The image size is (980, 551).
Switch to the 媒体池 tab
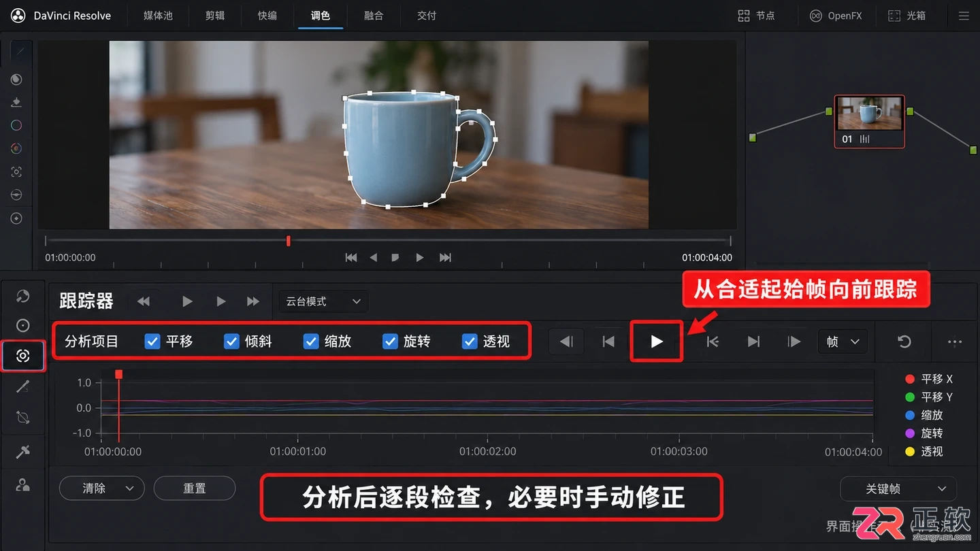tap(158, 15)
